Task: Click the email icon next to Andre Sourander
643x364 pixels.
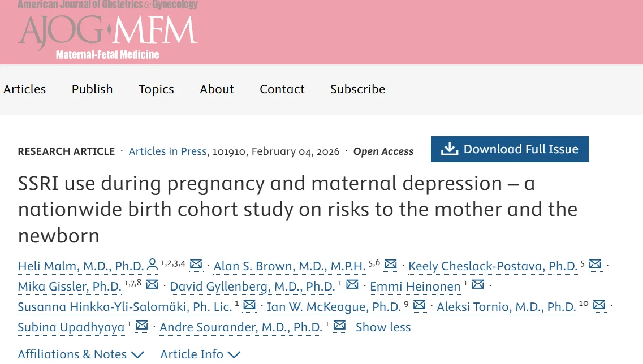Action: pos(339,325)
